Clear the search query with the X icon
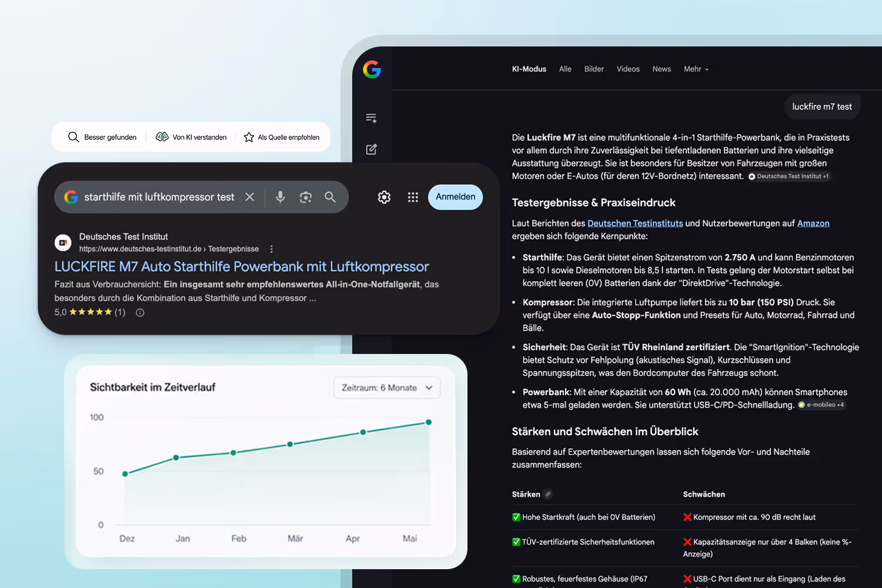This screenshot has height=588, width=882. tap(250, 197)
